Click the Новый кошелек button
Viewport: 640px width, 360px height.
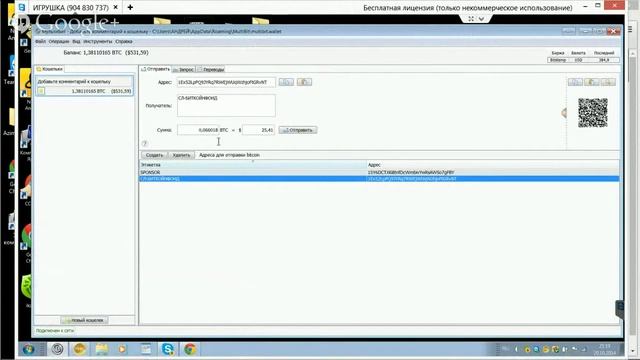(x=84, y=320)
